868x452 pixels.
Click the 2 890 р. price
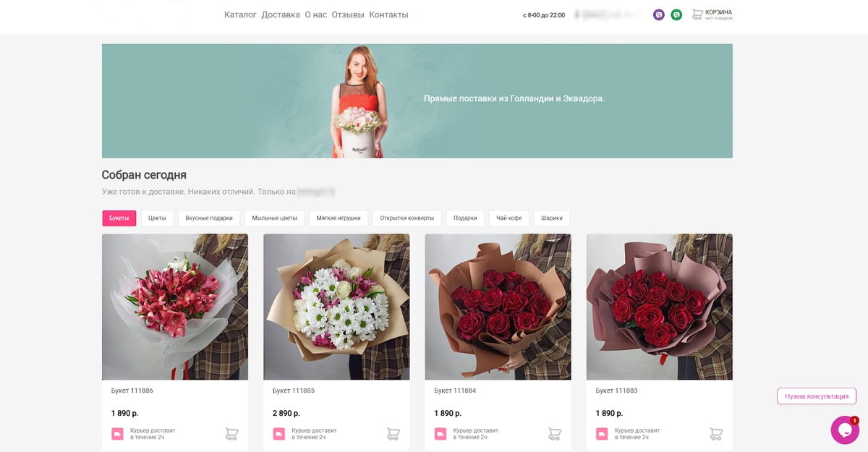click(x=286, y=413)
